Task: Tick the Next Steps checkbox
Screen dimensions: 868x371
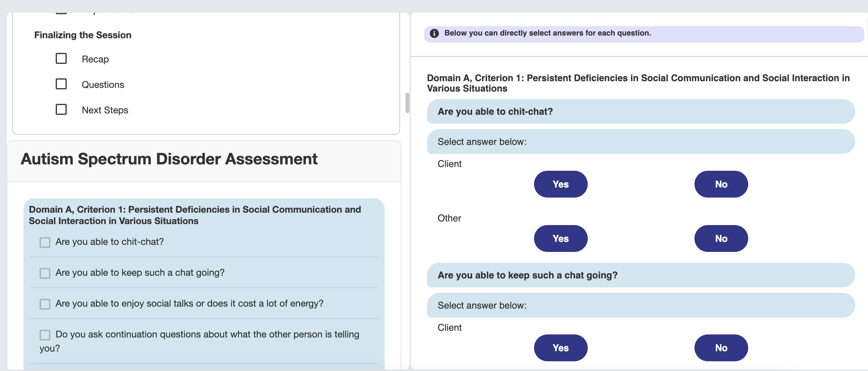Action: tap(61, 109)
